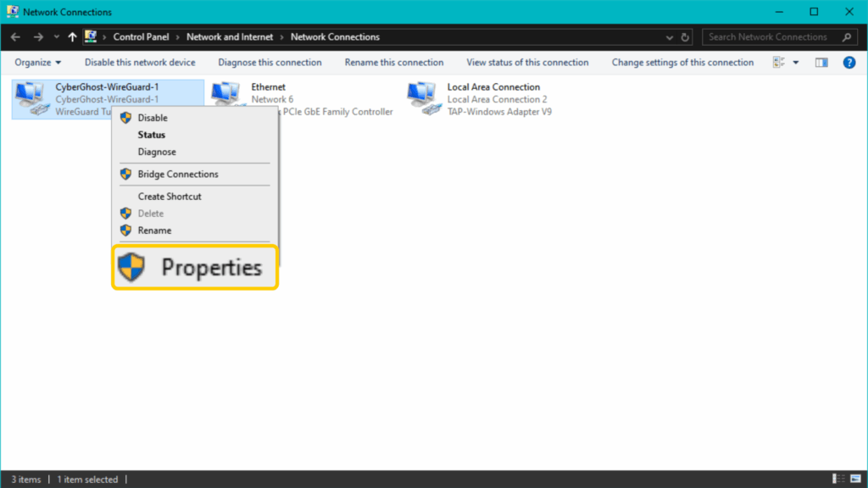
Task: Click the search magnifier icon
Action: 847,37
